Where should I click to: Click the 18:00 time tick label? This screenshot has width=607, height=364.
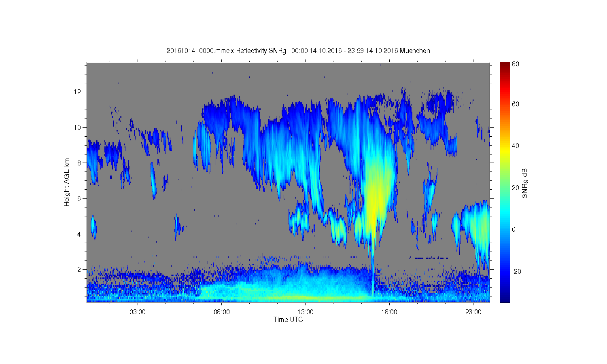[389, 312]
